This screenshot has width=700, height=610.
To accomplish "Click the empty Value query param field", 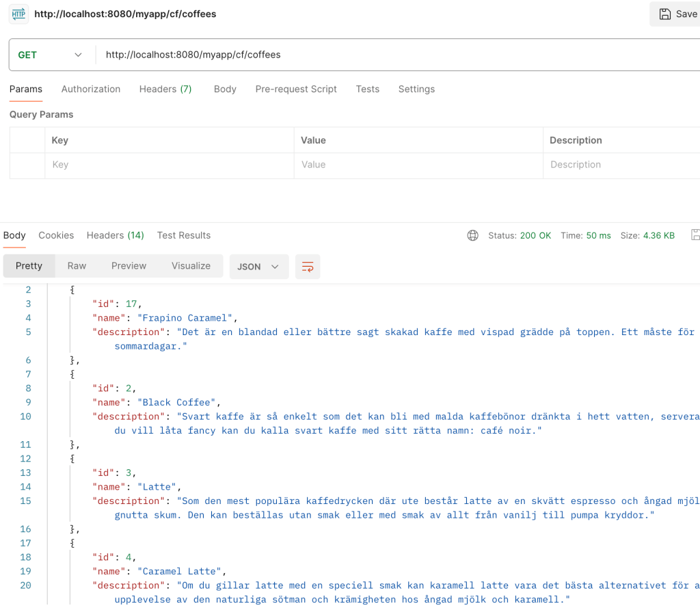I will (418, 165).
